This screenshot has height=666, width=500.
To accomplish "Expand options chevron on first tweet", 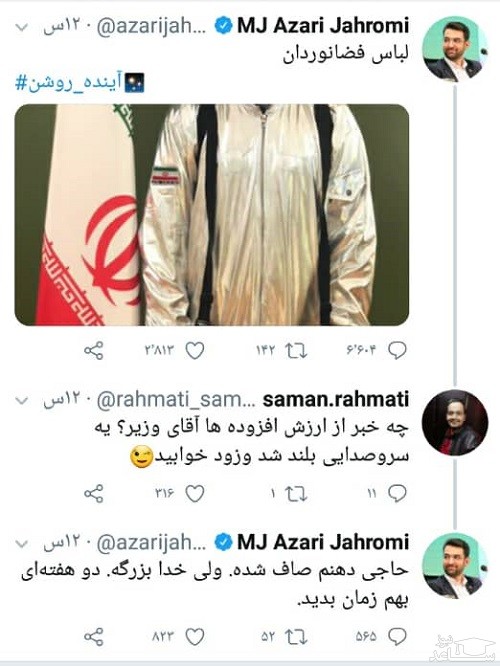I will coord(22,28).
